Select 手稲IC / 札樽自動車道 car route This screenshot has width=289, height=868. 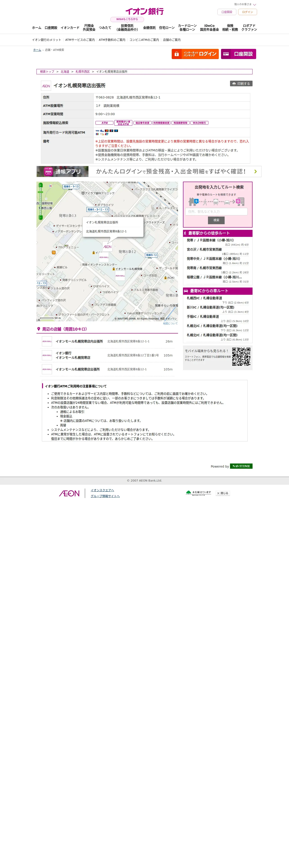[218, 319]
